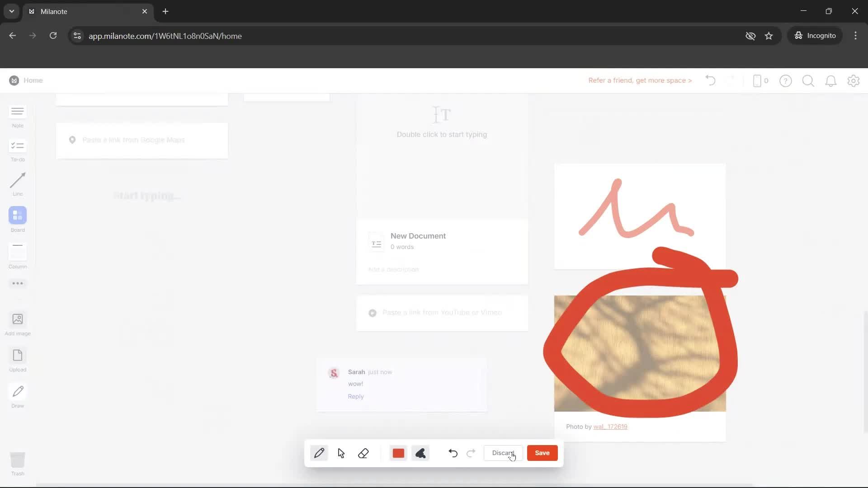Select the Eraser in the drawing toolbar
The width and height of the screenshot is (868, 488).
click(364, 453)
